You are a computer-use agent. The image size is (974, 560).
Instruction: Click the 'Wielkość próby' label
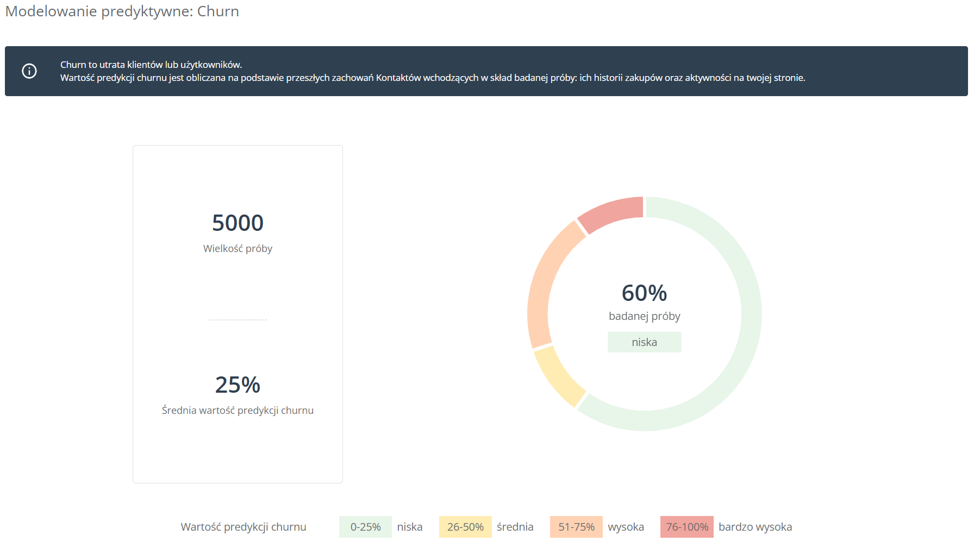(238, 248)
